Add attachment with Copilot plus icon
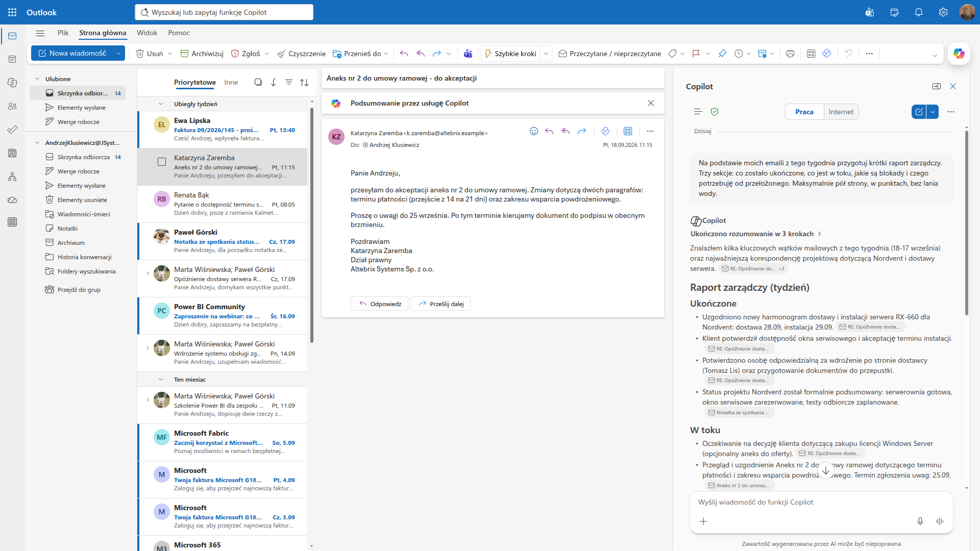The width and height of the screenshot is (980, 551). [x=703, y=521]
